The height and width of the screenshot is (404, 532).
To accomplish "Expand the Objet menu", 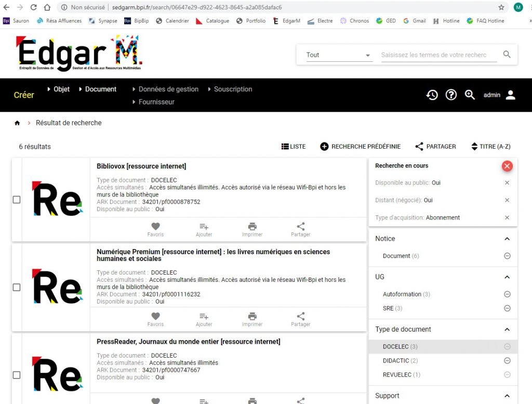I will click(x=58, y=89).
